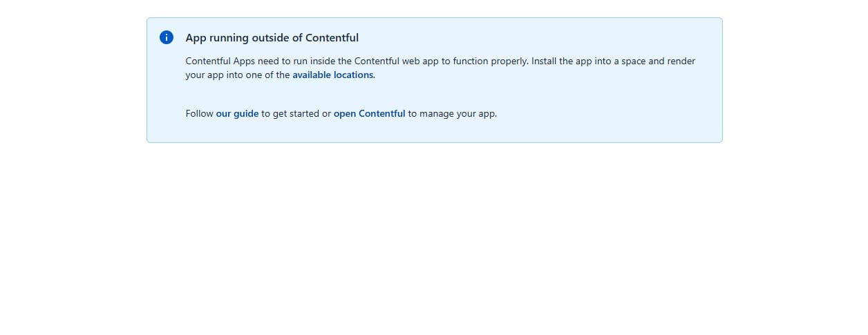Click the word "Contentful" ending the heading
This screenshot has width=868, height=335.
332,38
